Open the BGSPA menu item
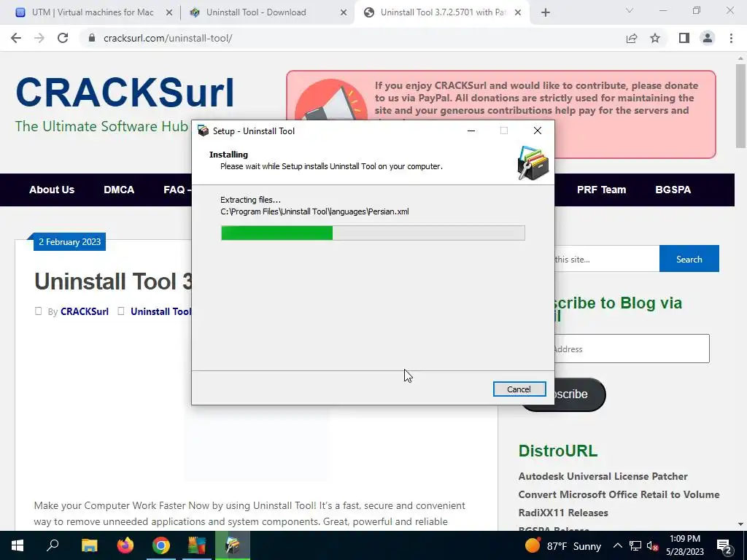This screenshot has height=560, width=747. point(673,190)
